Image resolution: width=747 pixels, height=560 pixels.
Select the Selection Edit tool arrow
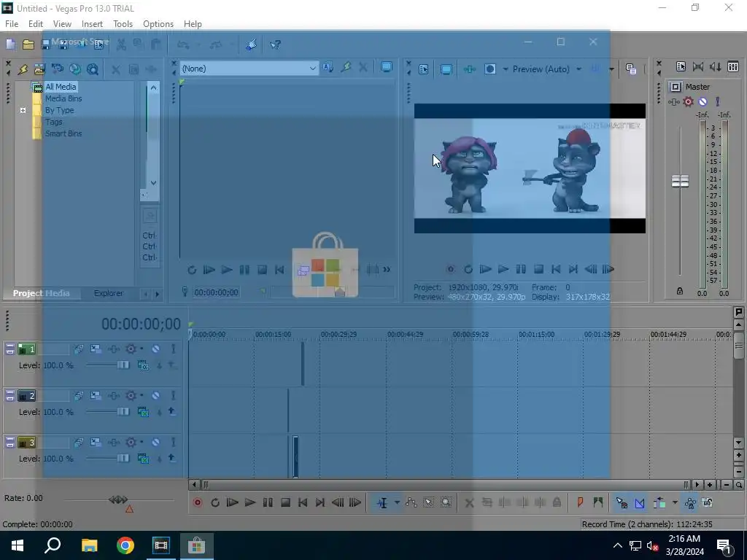[428, 502]
